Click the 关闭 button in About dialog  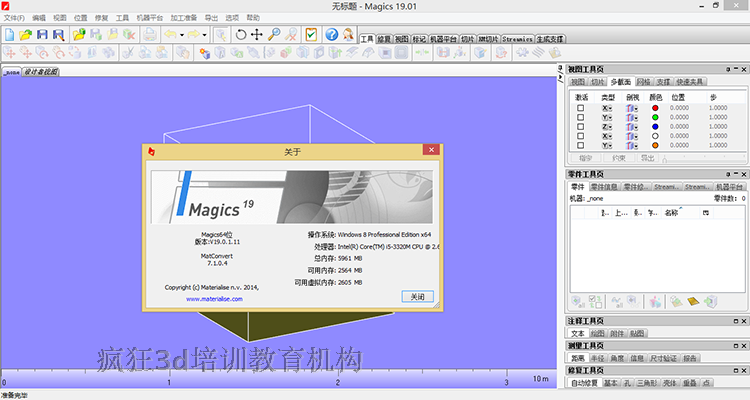[x=418, y=297]
